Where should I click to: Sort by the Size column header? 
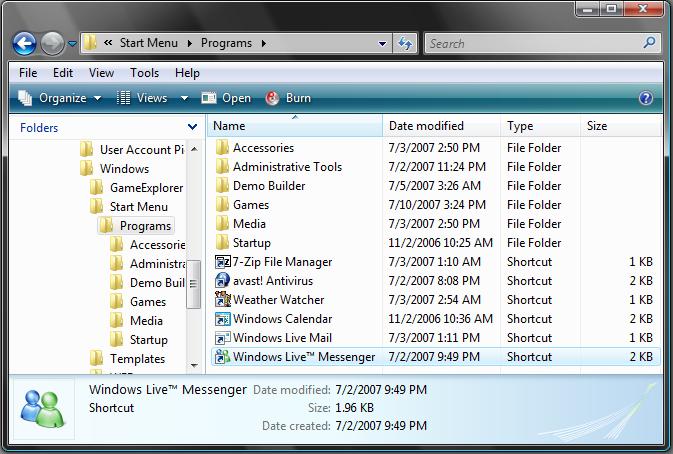620,126
